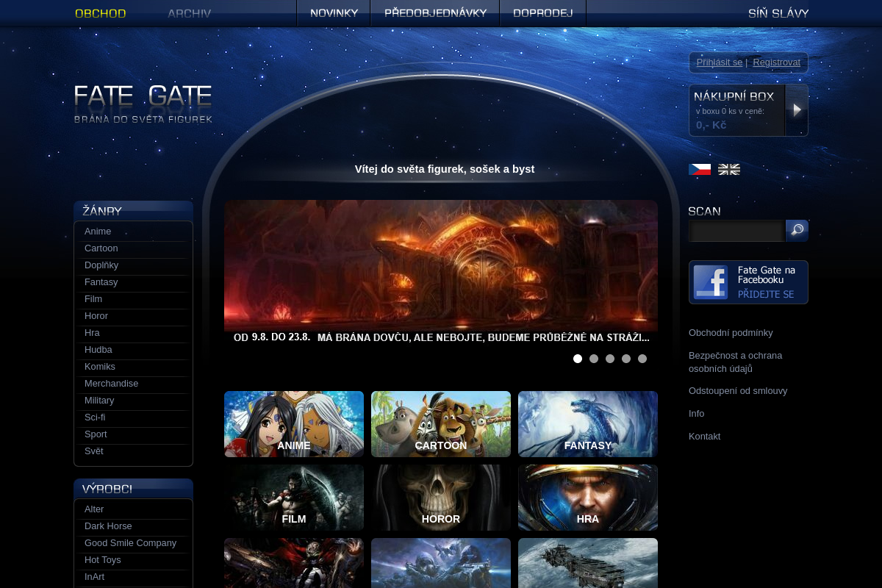Viewport: 882px width, 588px height.
Task: Select Cartoon in Žánry list
Action: point(101,248)
